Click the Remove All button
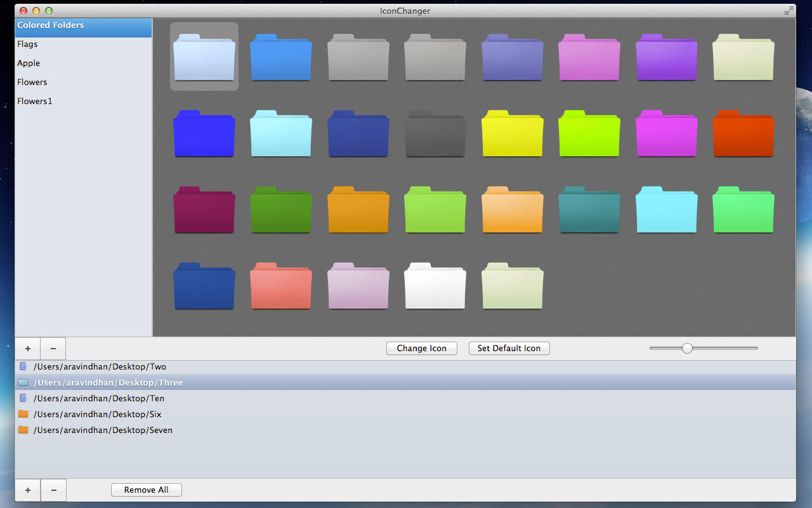 [x=146, y=490]
